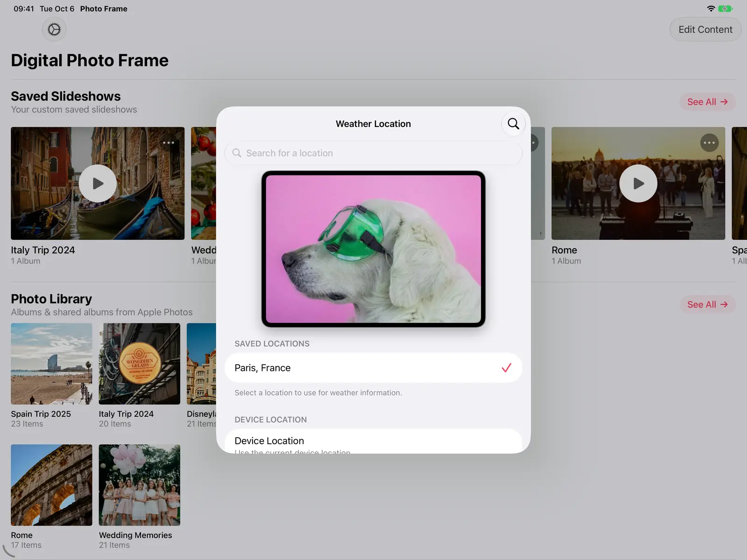Viewport: 747px width, 560px height.
Task: Click the '23 Items' label under Spain Trip
Action: pos(27,424)
